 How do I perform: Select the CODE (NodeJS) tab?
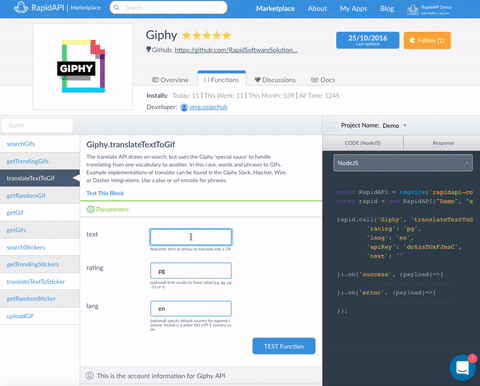[x=363, y=143]
